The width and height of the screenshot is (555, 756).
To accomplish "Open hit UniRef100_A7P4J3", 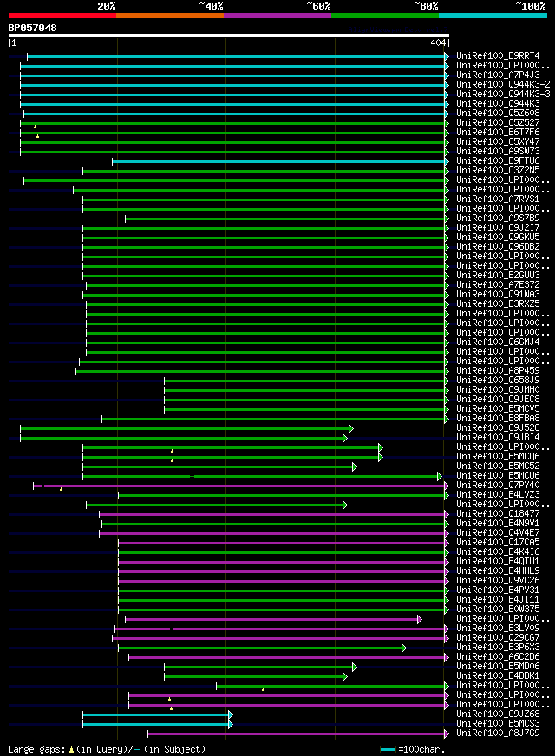I will pyautogui.click(x=498, y=75).
